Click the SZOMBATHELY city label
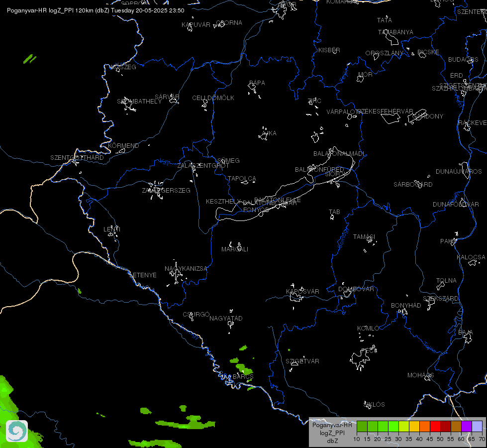The image size is (487, 448). click(139, 102)
